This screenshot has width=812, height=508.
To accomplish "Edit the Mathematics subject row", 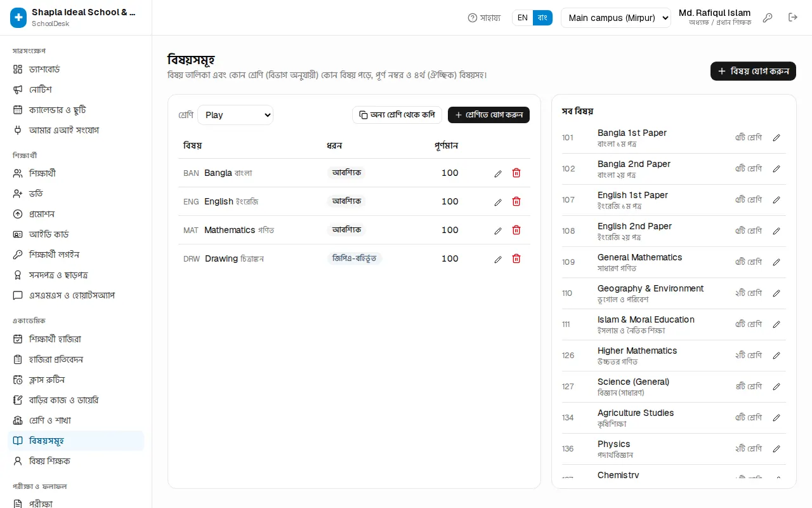I will 498,231.
